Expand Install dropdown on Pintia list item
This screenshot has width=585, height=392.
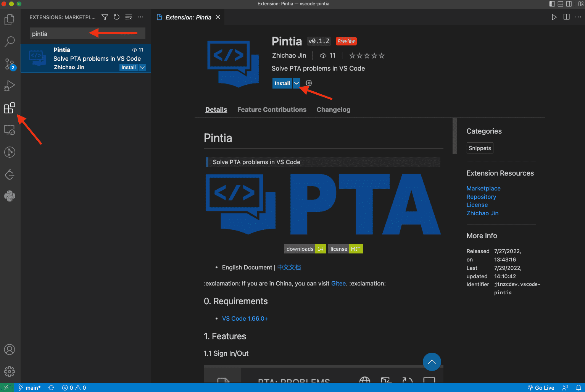tap(142, 67)
